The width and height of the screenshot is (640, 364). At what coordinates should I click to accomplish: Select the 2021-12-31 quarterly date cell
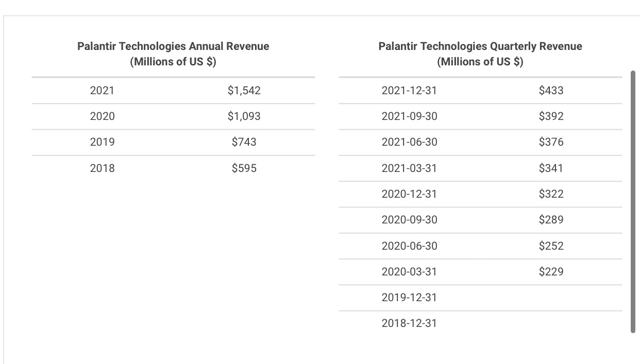(x=409, y=91)
